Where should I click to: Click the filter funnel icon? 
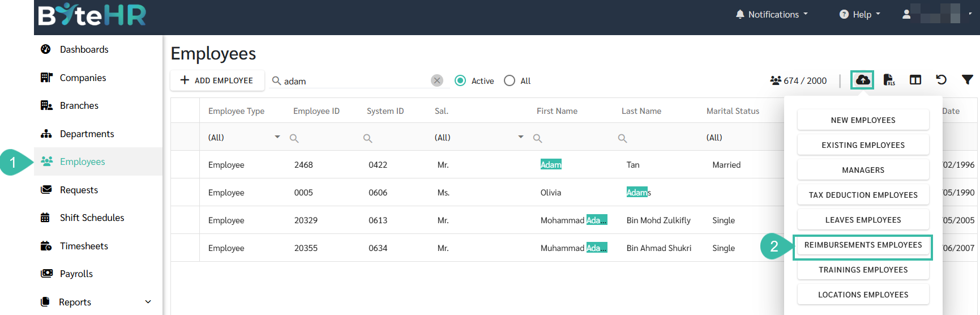[968, 80]
